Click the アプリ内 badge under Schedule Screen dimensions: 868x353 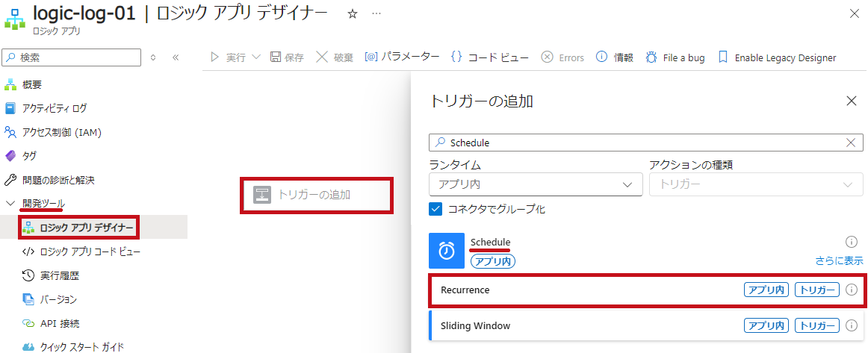(x=493, y=261)
